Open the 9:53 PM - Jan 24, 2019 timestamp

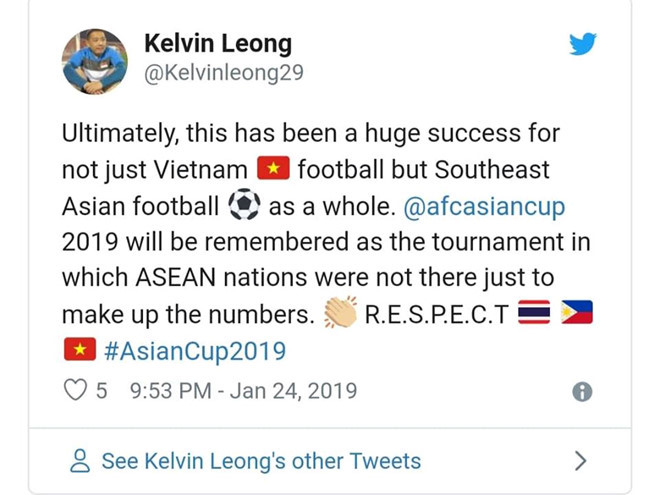pos(243,390)
